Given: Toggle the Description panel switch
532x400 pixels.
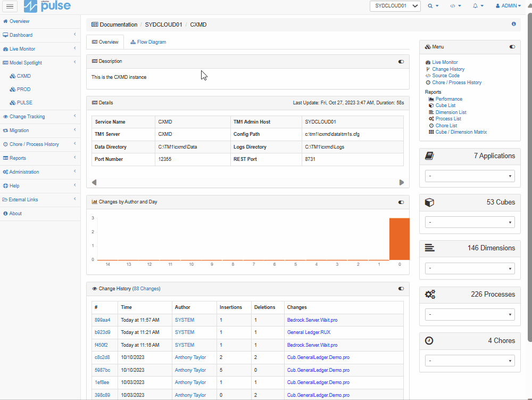Looking at the screenshot, I should click(401, 62).
